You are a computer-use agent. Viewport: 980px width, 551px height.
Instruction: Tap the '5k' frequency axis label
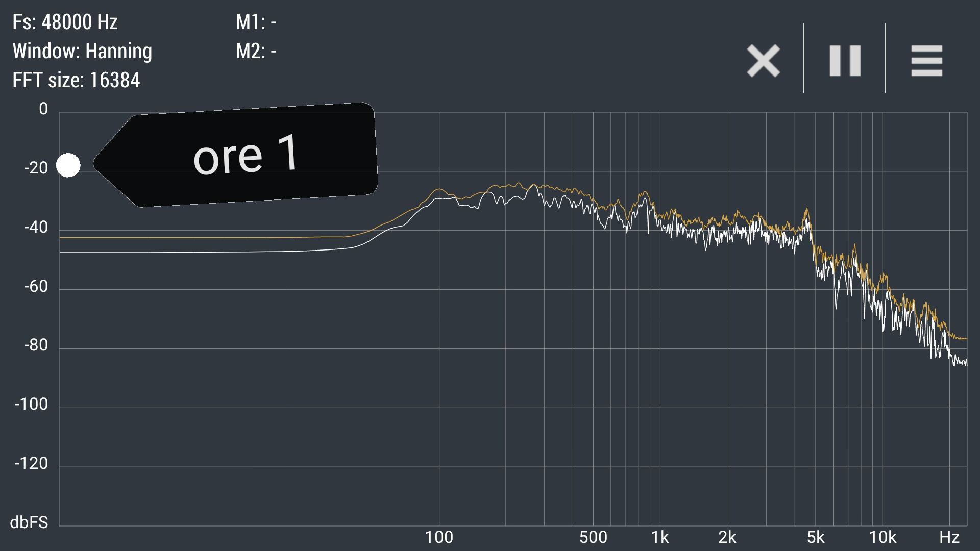click(815, 537)
